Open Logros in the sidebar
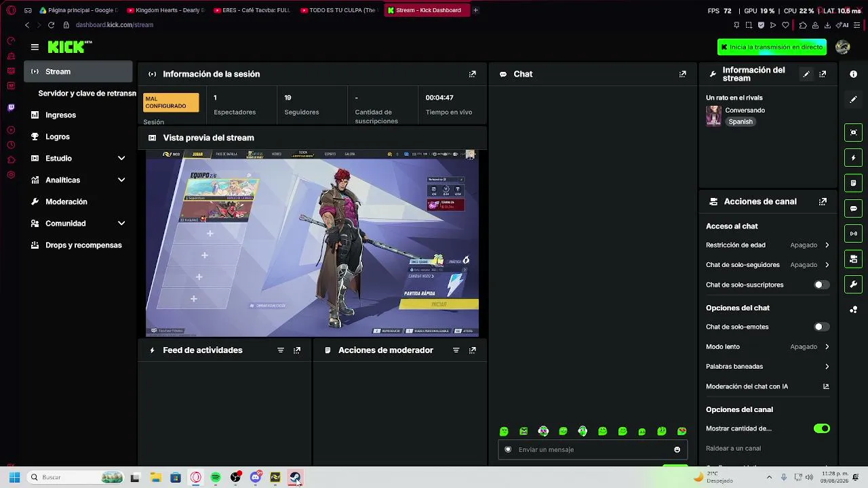This screenshot has width=868, height=488. pyautogui.click(x=79, y=137)
